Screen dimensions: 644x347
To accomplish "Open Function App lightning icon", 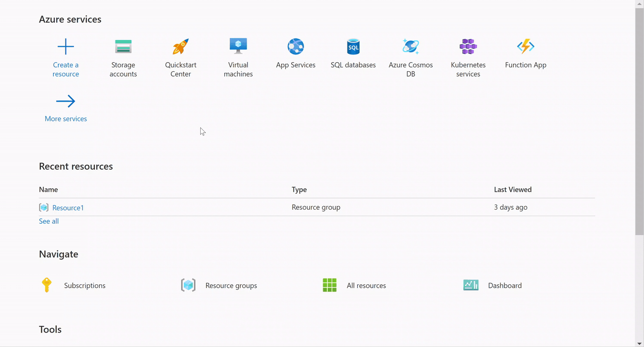I will coord(526,47).
